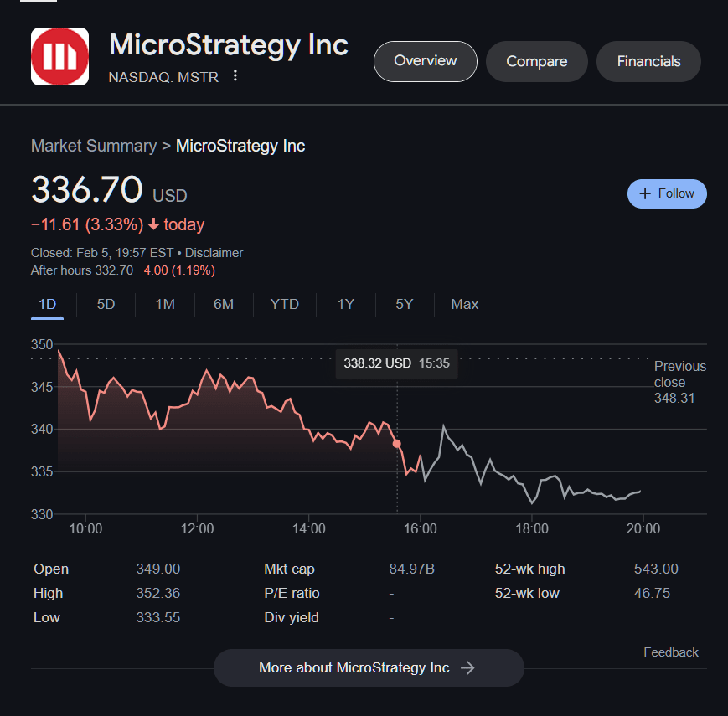Click the arrow in More about MicroStrategy Inc
This screenshot has height=716, width=728.
(x=468, y=667)
